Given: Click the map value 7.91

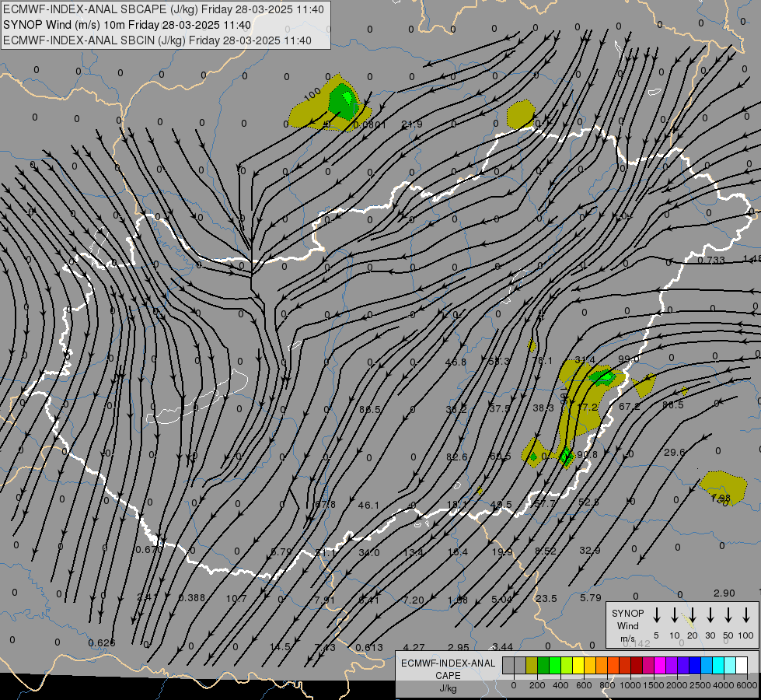Looking at the screenshot, I should point(324,600).
